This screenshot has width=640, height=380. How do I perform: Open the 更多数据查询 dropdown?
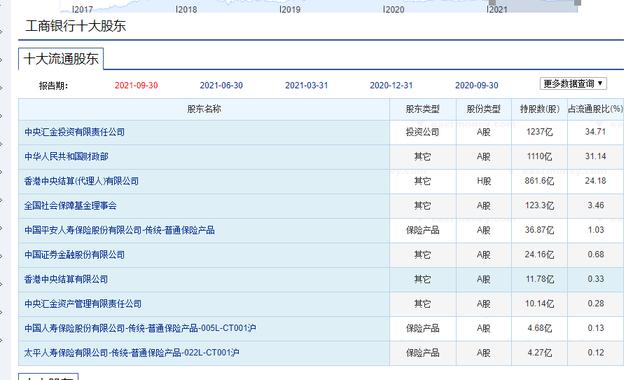pos(573,84)
